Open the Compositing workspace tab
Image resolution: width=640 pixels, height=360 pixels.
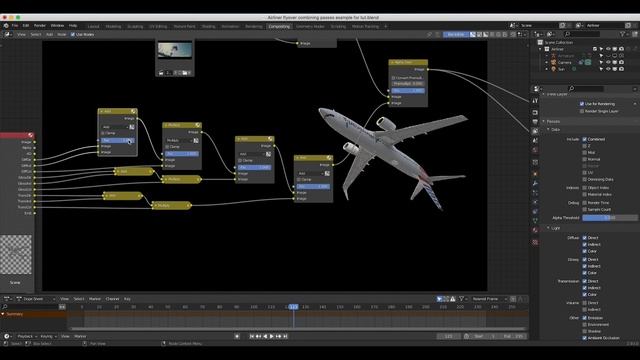point(279,26)
